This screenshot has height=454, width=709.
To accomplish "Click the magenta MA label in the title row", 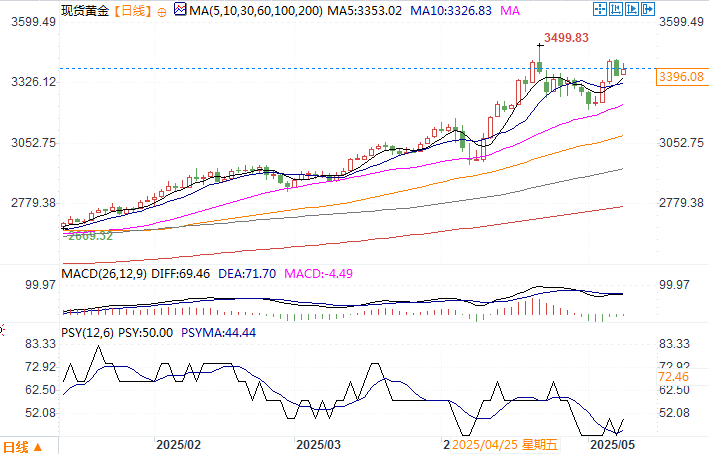I will pos(510,10).
